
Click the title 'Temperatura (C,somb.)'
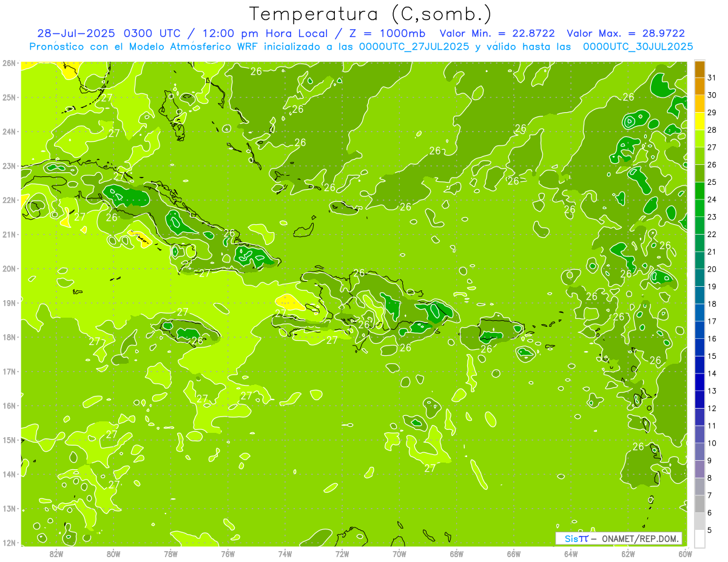pyautogui.click(x=371, y=14)
